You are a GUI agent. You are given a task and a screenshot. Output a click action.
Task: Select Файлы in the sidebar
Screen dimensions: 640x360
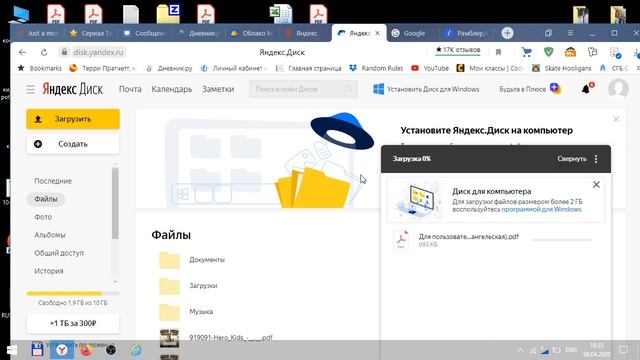coord(46,199)
